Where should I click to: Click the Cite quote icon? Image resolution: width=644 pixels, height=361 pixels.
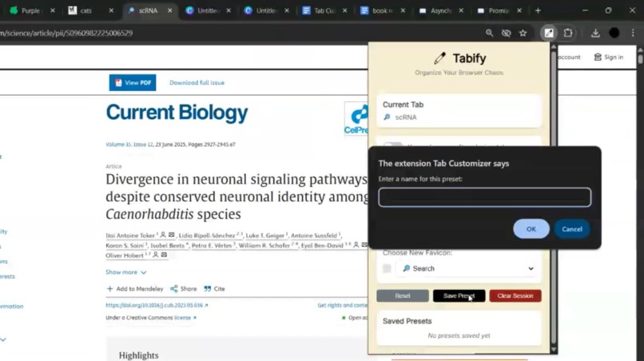pyautogui.click(x=208, y=288)
